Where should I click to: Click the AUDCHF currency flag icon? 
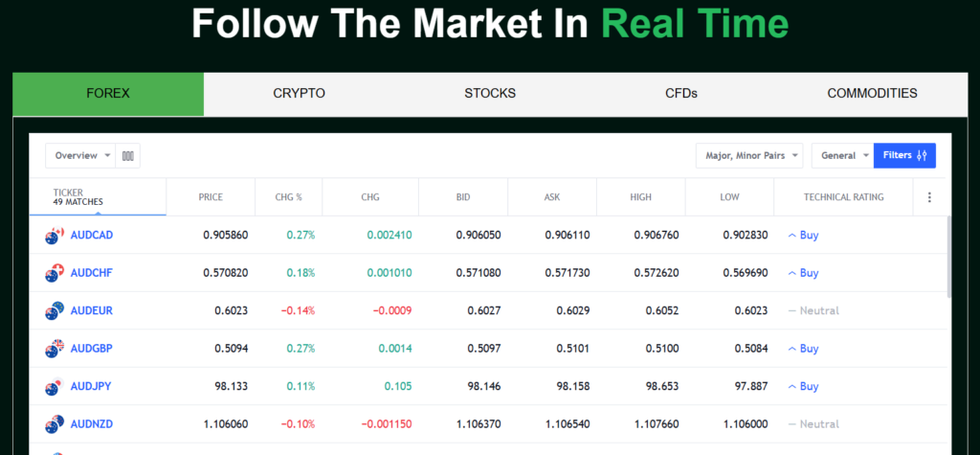[x=54, y=273]
